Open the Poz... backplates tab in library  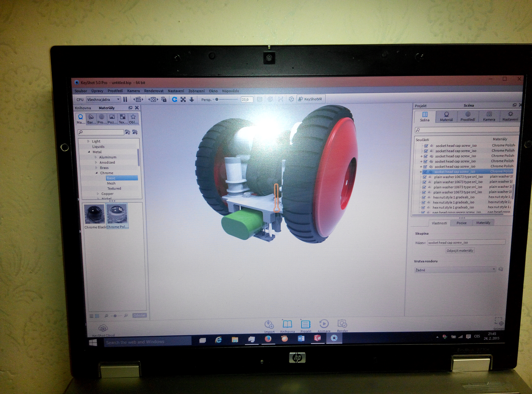112,119
